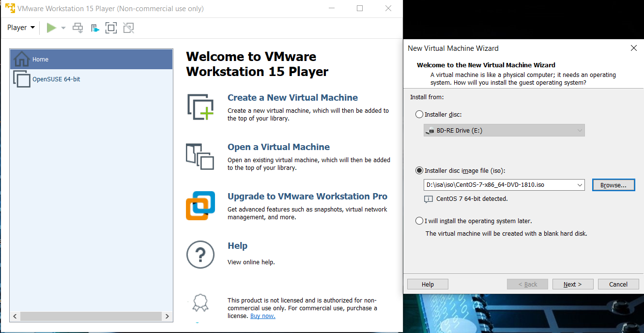This screenshot has width=644, height=333.
Task: Open the BD-RE Drive (E:) dropdown
Action: click(x=504, y=130)
